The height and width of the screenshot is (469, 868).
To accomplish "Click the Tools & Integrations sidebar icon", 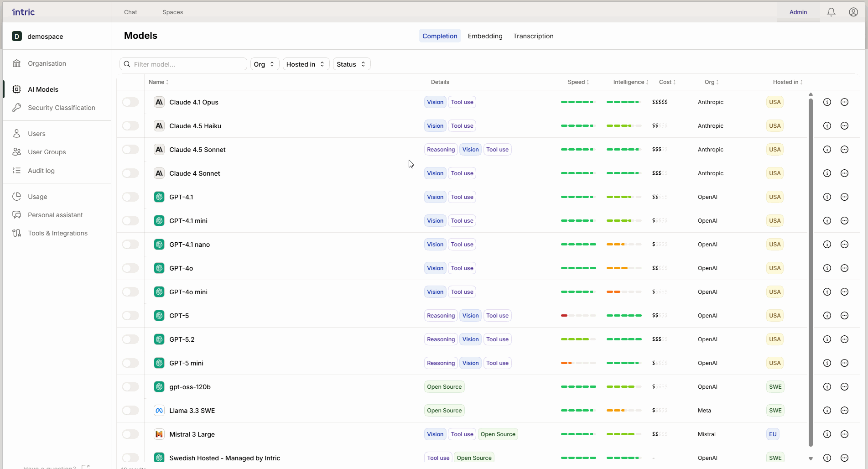I will (17, 233).
